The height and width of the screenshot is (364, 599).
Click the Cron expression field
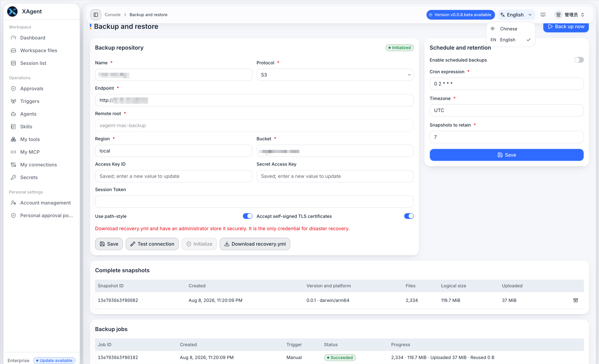pos(506,84)
